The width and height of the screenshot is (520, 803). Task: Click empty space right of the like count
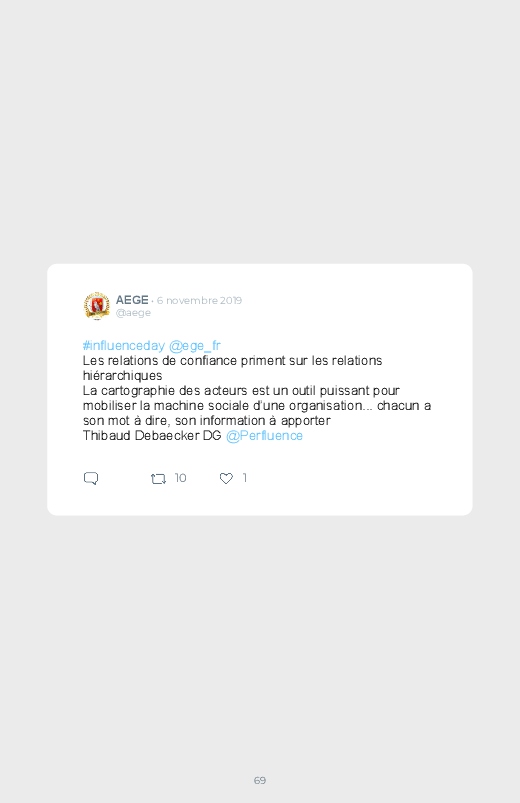[x=348, y=478]
